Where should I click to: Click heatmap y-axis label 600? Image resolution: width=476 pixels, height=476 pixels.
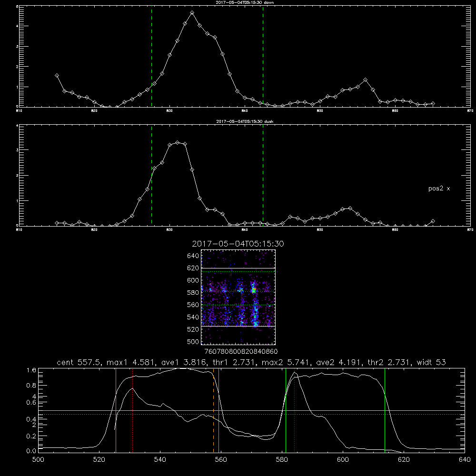point(193,280)
